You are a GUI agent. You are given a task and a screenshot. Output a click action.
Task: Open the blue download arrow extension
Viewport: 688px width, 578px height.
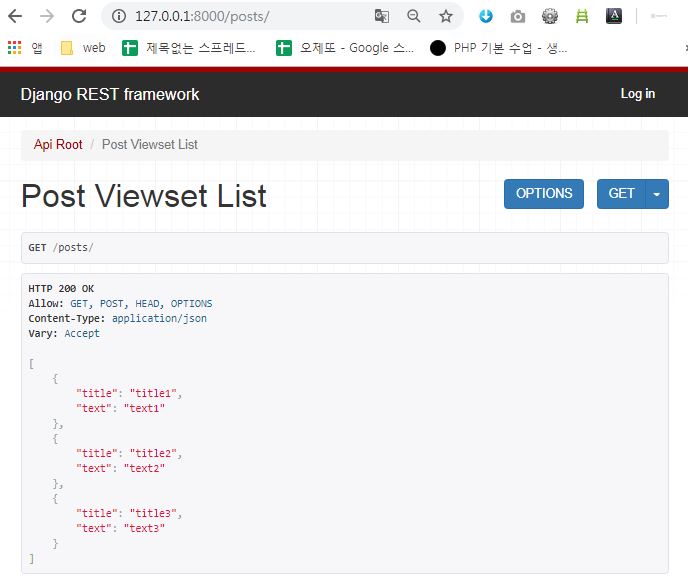(486, 16)
